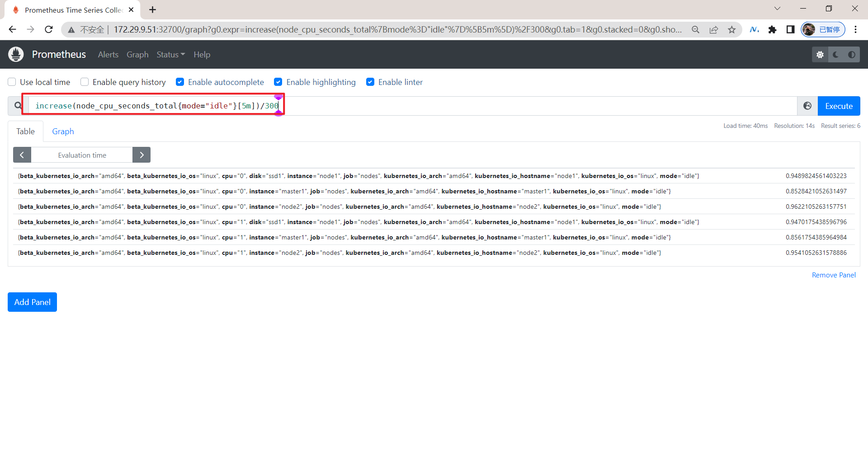The image size is (868, 455).
Task: Open the browser zoom magnifier icon
Action: click(x=695, y=29)
